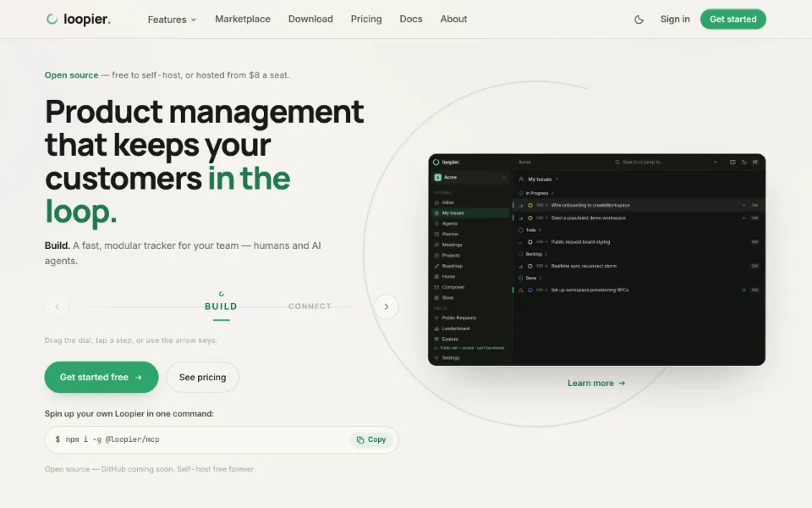Click the Sign in link

point(675,19)
